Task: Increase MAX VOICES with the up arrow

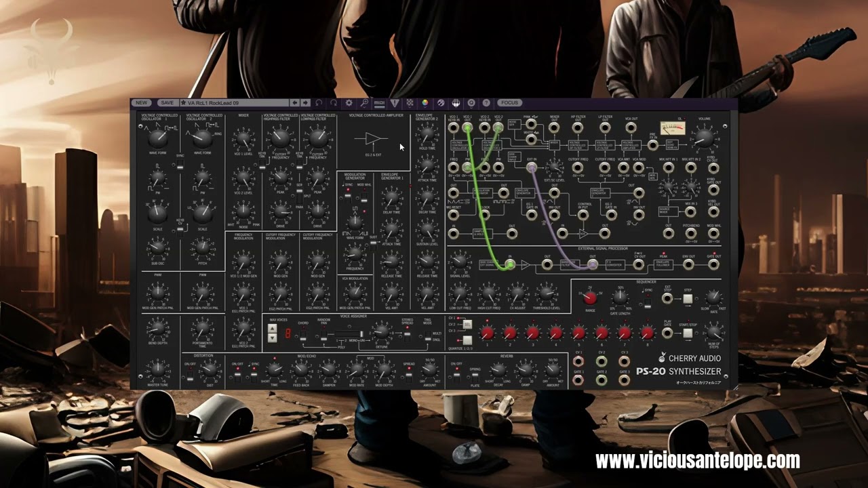Action: click(273, 329)
